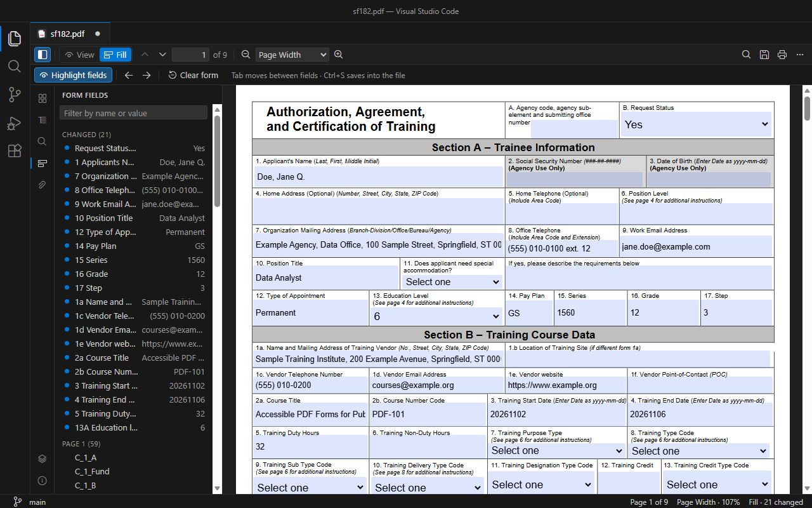Select '10 Position Title' field in list
This screenshot has height=508, width=812.
pos(134,218)
